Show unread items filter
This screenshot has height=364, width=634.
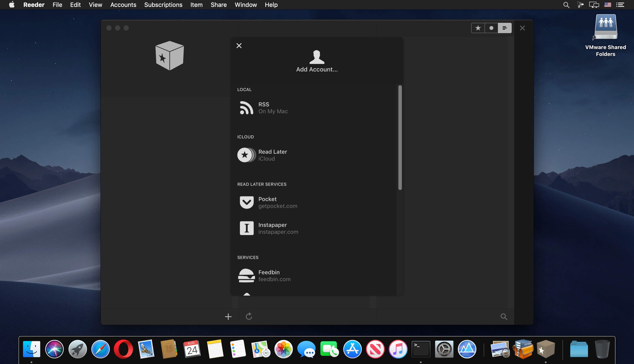[491, 28]
